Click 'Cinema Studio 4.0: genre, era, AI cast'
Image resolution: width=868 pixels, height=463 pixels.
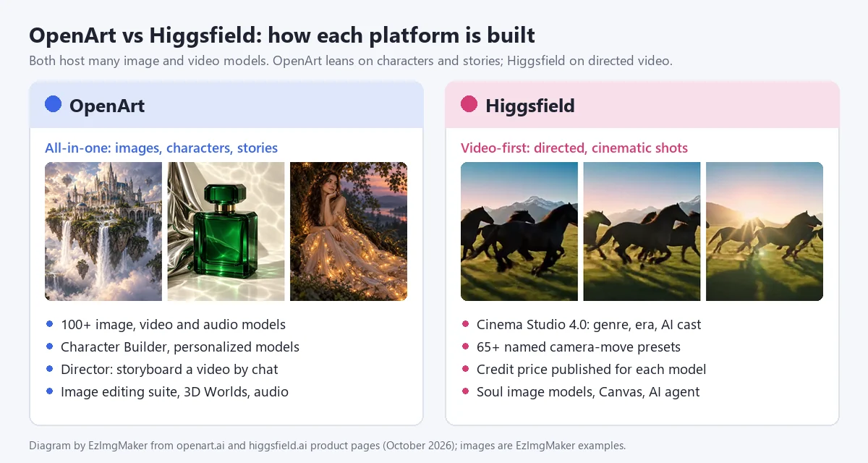(x=589, y=325)
